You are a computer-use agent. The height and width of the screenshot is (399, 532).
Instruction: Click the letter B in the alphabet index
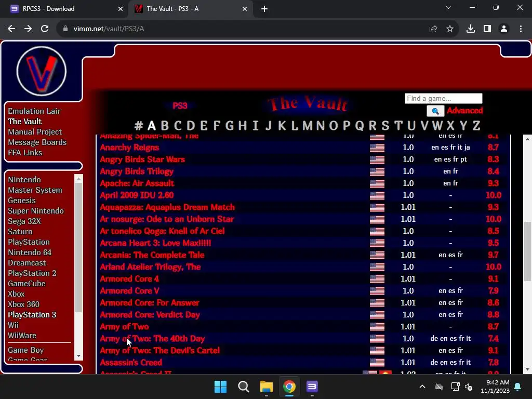click(x=165, y=126)
